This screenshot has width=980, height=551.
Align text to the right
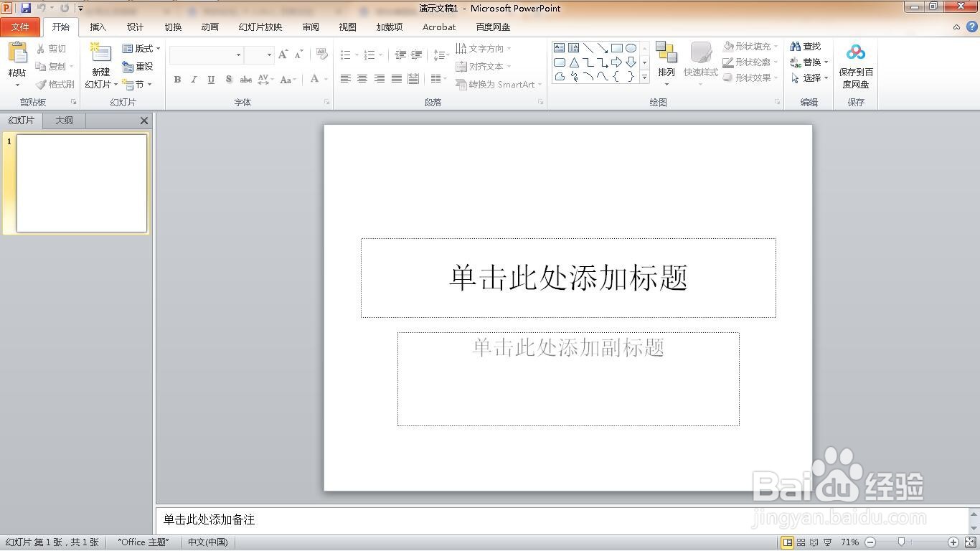pos(379,79)
